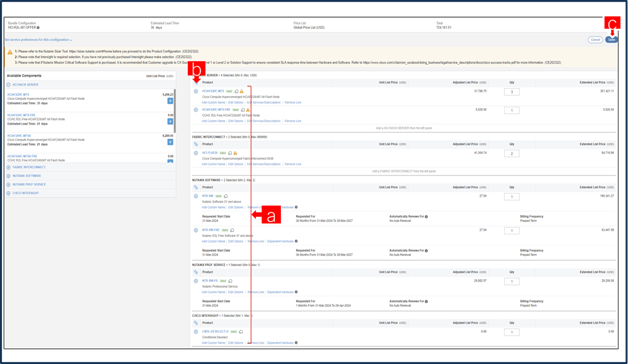Click the warning triangle on selected HCIAF220C-M7S-FRE
Viewport: 628px width, 364px height.
pyautogui.click(x=248, y=110)
